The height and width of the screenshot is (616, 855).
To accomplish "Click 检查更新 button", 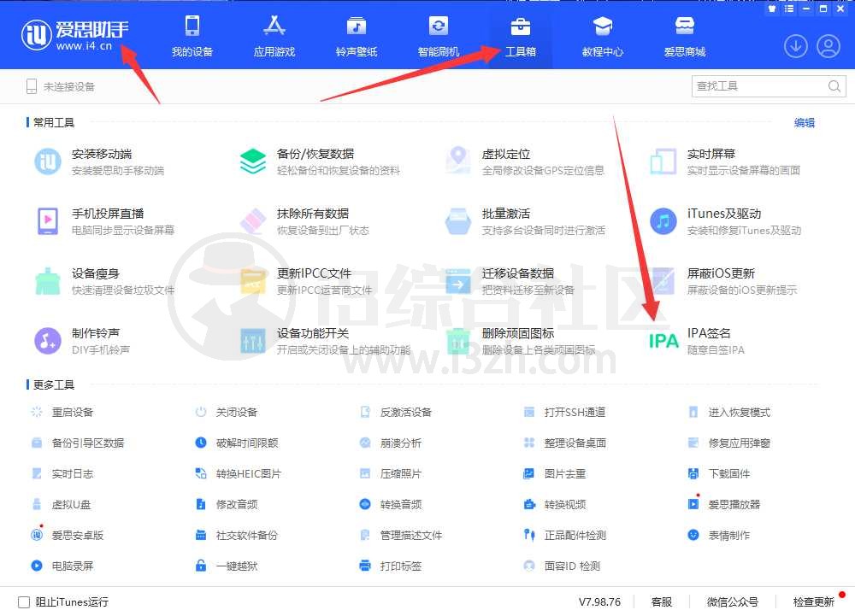I will (x=814, y=601).
